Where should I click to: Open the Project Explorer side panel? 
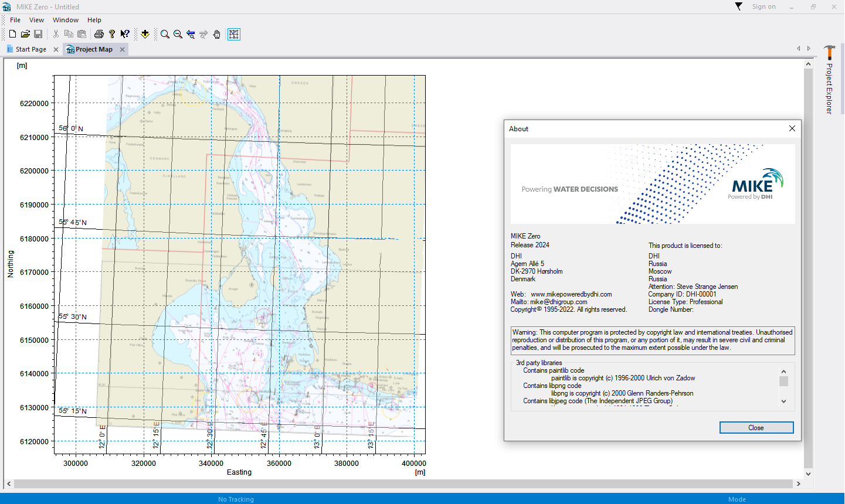pos(829,80)
